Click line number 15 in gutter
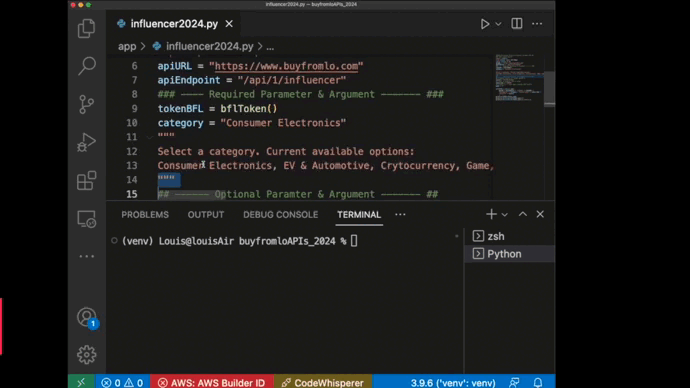The height and width of the screenshot is (388, 690). coord(132,194)
